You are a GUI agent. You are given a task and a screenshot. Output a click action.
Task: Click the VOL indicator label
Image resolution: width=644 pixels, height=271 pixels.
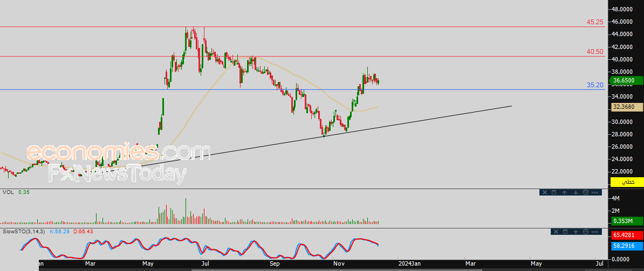point(8,192)
